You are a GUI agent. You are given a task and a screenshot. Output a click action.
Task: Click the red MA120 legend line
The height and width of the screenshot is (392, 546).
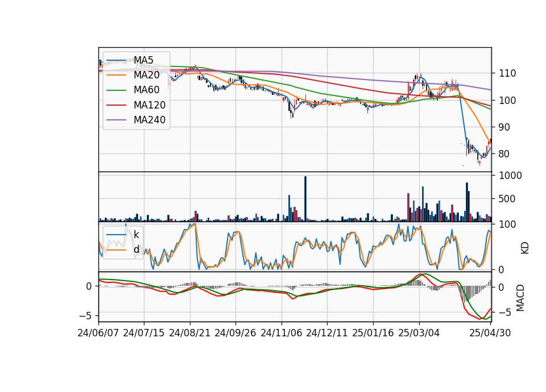point(116,105)
